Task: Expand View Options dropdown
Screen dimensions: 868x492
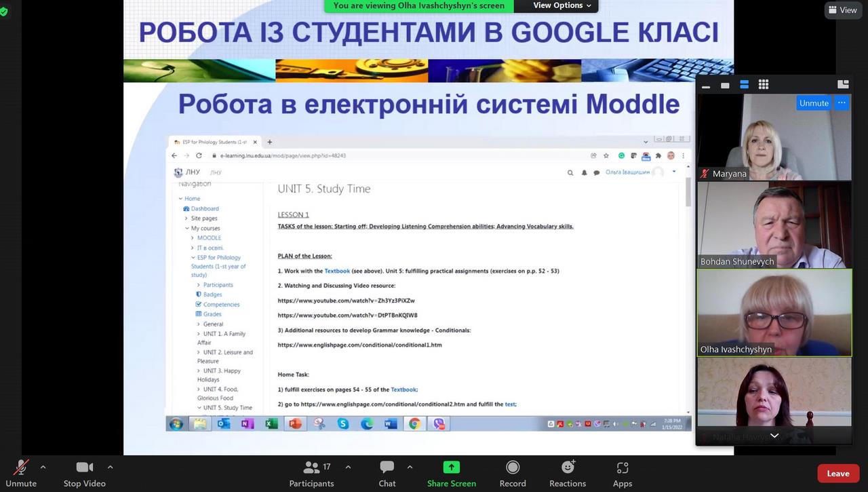Action: pos(561,5)
